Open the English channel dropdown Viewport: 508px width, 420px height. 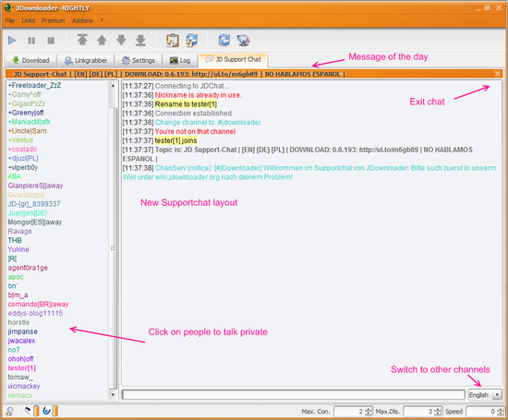click(485, 395)
